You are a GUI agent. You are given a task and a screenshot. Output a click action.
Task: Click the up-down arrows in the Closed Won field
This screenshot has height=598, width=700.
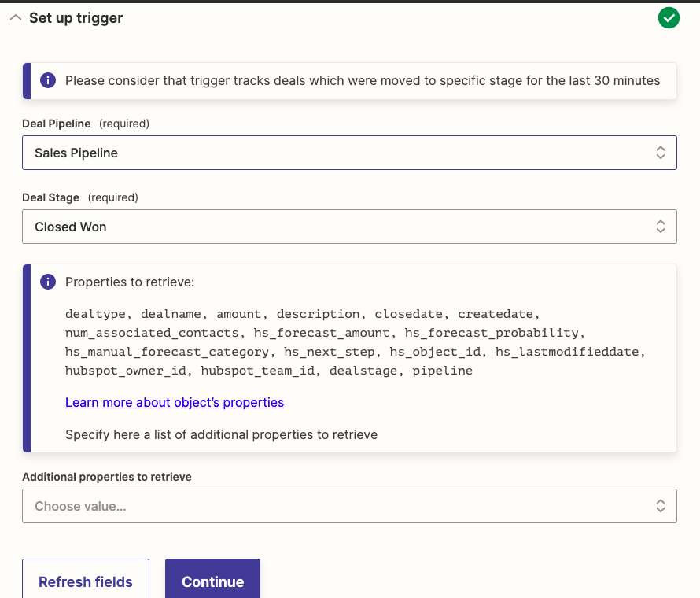661,227
